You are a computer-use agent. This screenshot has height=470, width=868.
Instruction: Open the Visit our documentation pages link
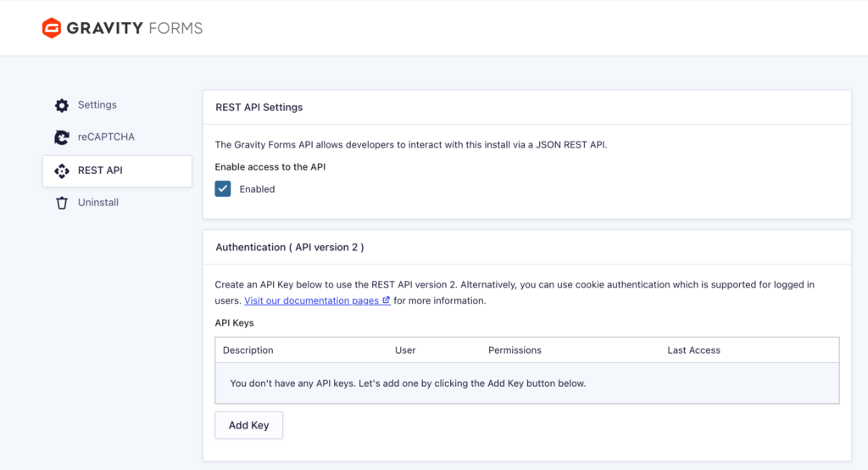tap(317, 300)
